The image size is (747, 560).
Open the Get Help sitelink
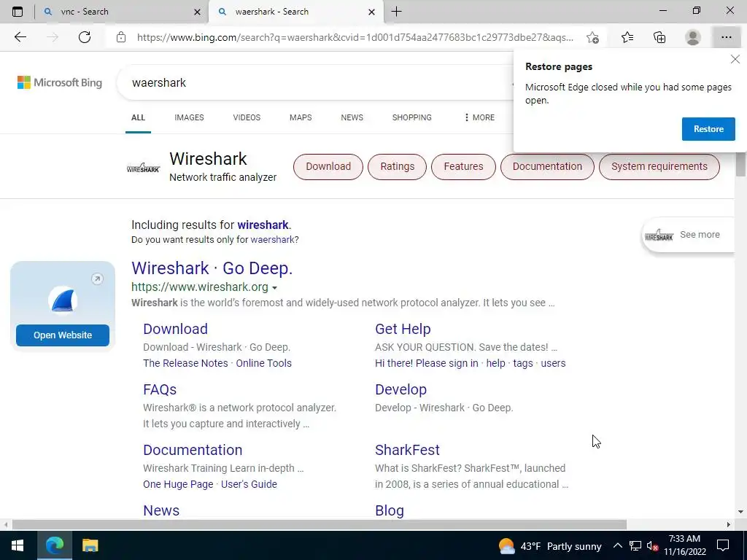[403, 329]
